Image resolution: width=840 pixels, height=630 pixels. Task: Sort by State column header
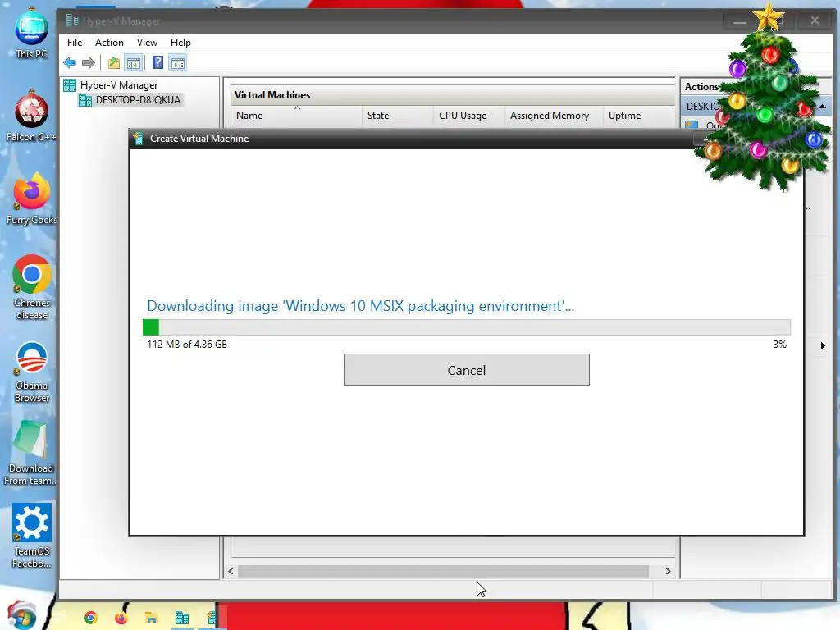click(x=398, y=116)
